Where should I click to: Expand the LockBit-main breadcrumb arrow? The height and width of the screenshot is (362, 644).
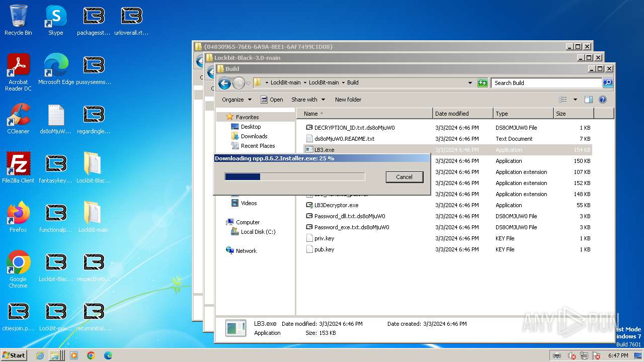pos(304,83)
